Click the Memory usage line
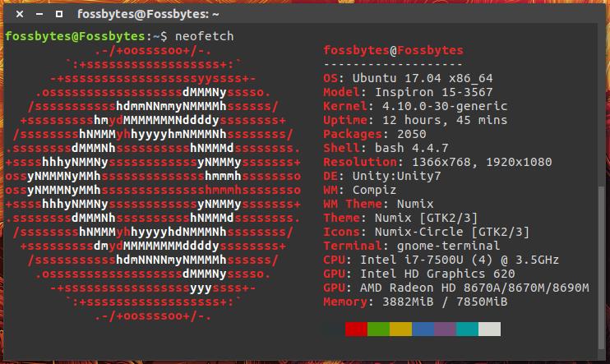The width and height of the screenshot is (610, 364). pos(415,302)
